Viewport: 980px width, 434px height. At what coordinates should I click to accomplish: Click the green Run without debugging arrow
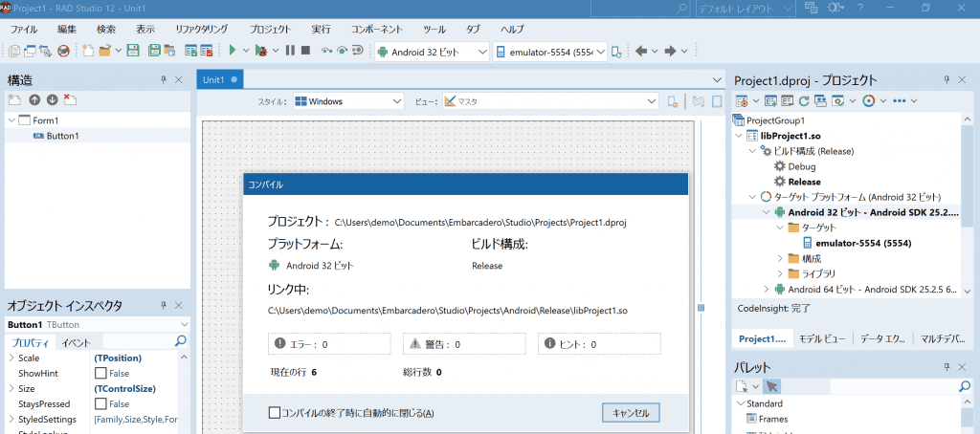pyautogui.click(x=233, y=52)
